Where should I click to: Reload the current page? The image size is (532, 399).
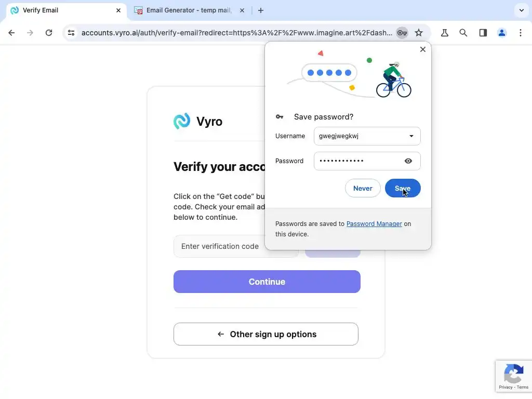click(x=49, y=33)
